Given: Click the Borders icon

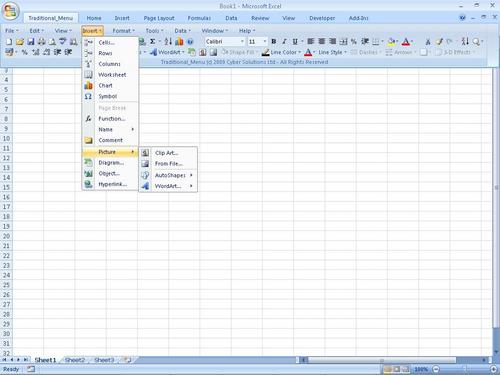Looking at the screenshot, I should pyautogui.click(x=376, y=42).
